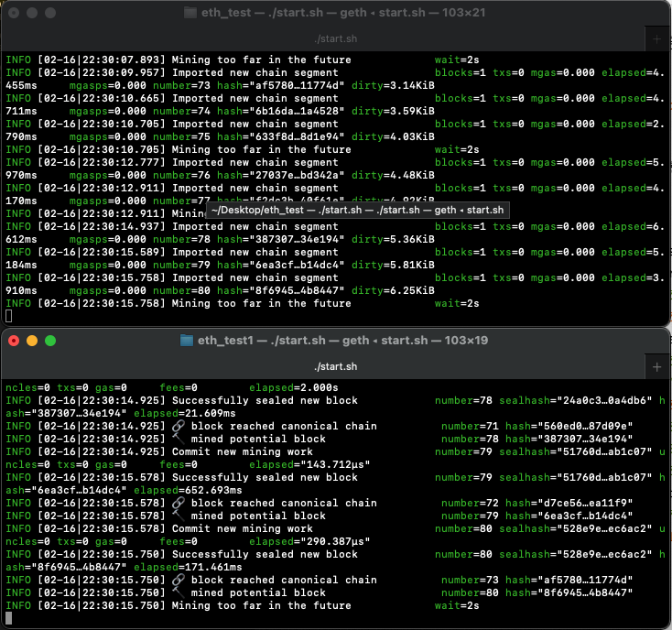Click pickaxe emoji on the 22:30:15.578 line

point(179,516)
